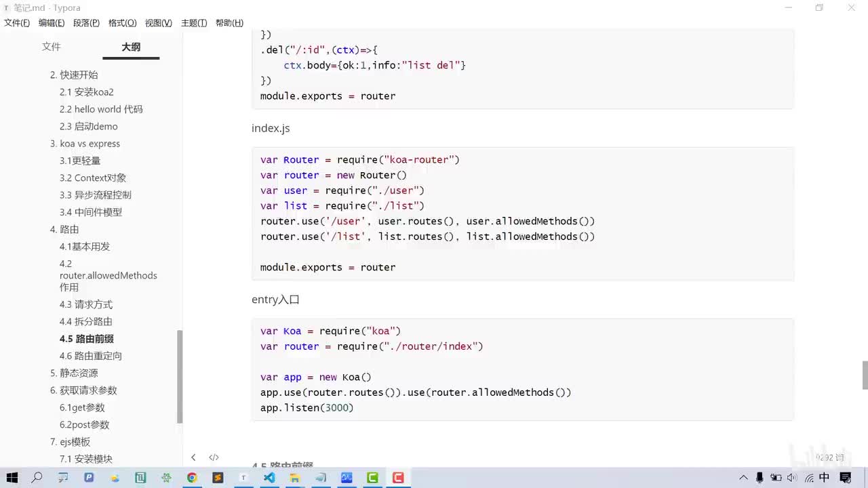868x488 pixels.
Task: Click the green atom-shaped taskbar icon
Action: 166,478
